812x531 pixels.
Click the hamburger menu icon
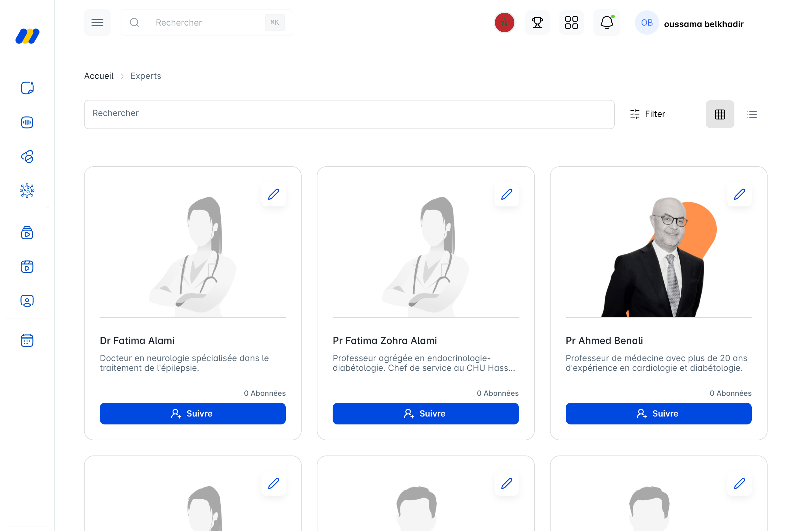[97, 23]
